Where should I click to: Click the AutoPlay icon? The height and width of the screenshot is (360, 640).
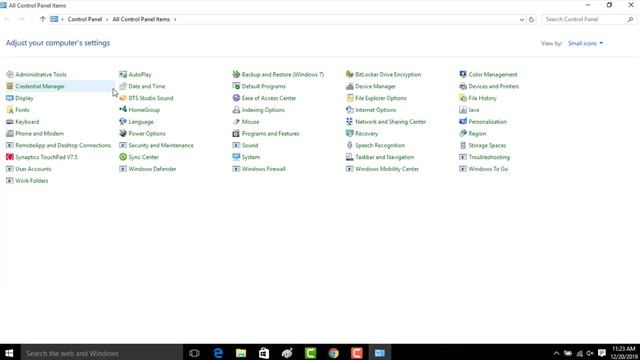[x=123, y=74]
